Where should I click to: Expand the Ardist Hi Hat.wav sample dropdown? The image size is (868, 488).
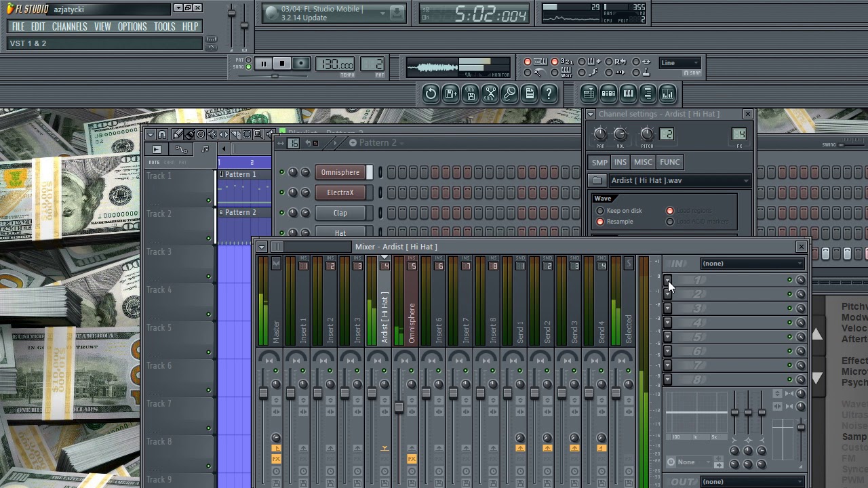[746, 181]
